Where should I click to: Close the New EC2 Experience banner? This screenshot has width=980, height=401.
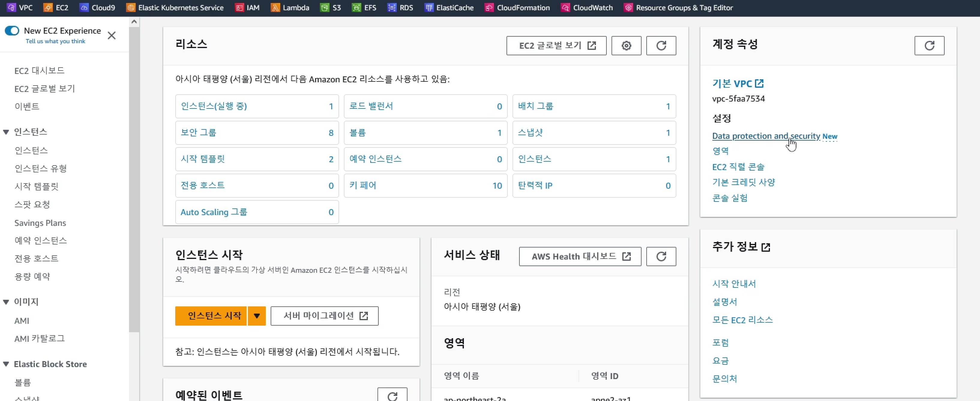(111, 36)
